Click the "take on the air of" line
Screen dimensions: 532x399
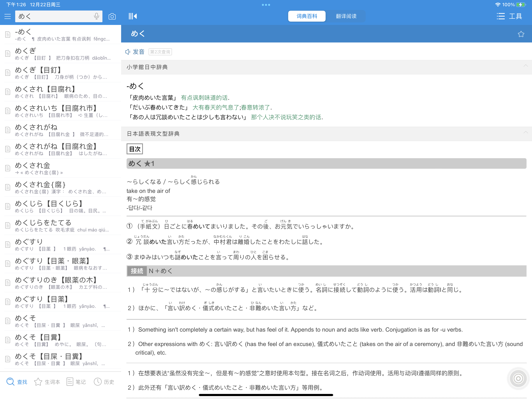coord(148,191)
